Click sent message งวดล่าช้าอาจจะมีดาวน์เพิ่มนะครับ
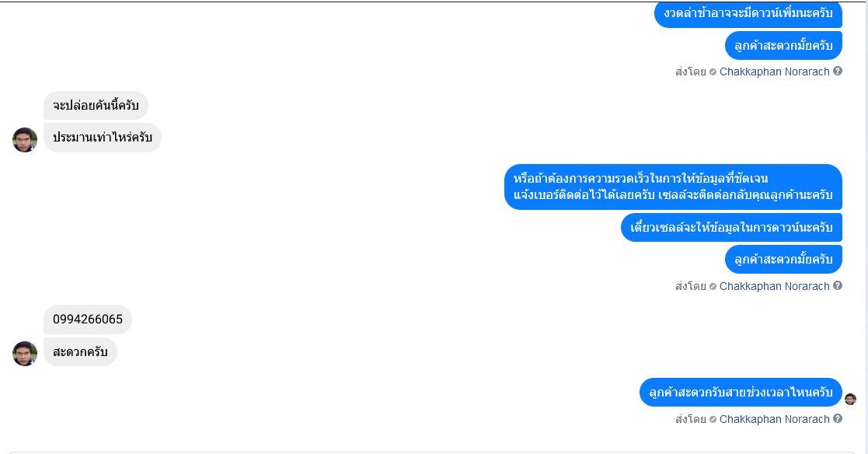The width and height of the screenshot is (868, 454). pyautogui.click(x=748, y=13)
